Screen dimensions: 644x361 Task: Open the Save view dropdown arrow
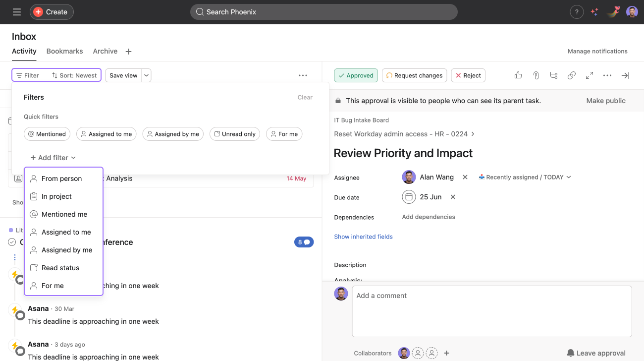tap(146, 75)
